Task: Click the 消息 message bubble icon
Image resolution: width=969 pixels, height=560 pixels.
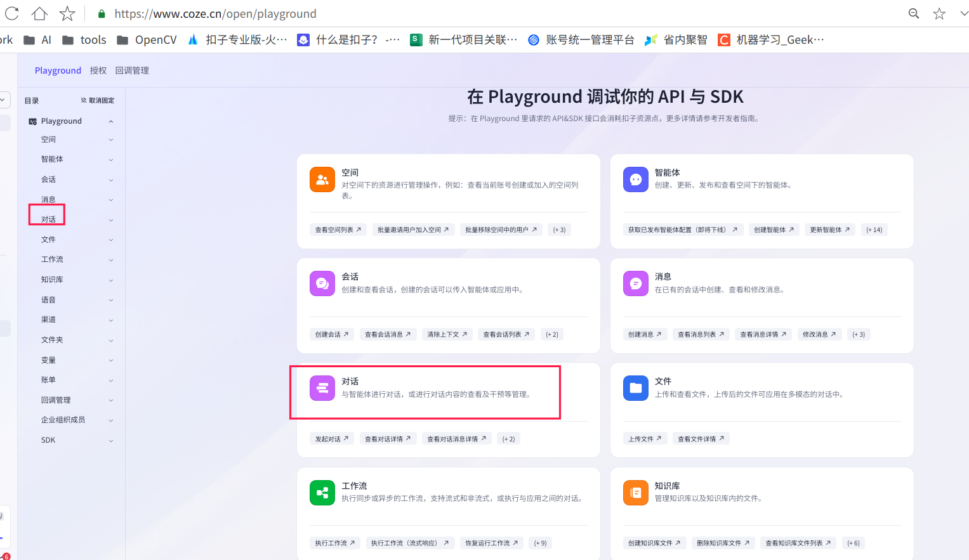Action: (x=635, y=283)
